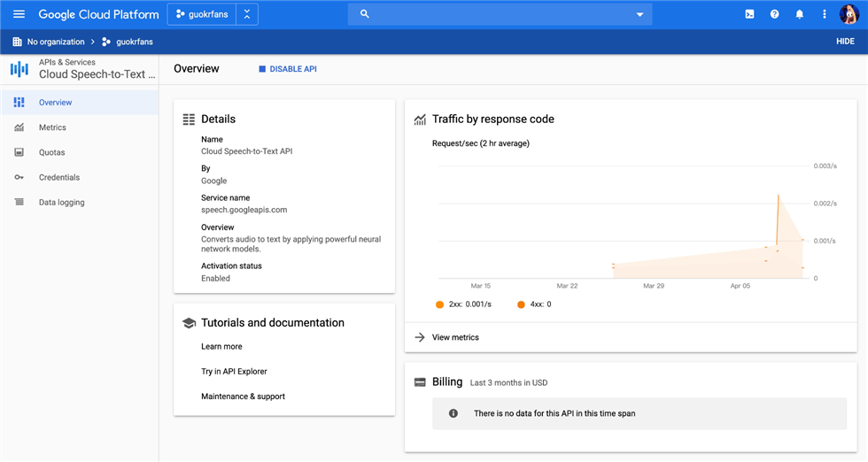Open Metrics in the sidebar
The image size is (868, 462).
coord(80,127)
